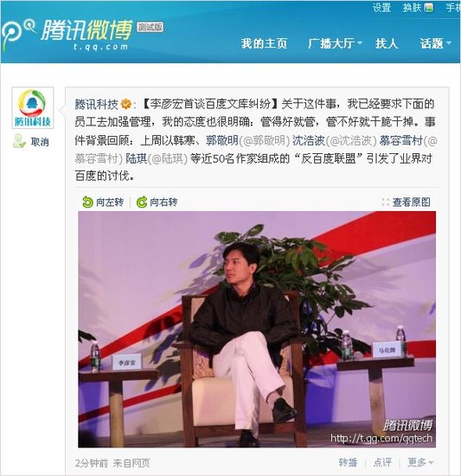Open the 沈浩波 mention link
Viewport: 461px width, 476px height.
pyautogui.click(x=309, y=140)
